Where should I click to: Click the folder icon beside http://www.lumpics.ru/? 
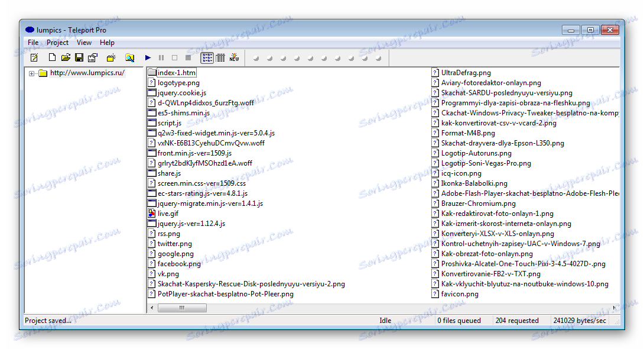pos(43,73)
